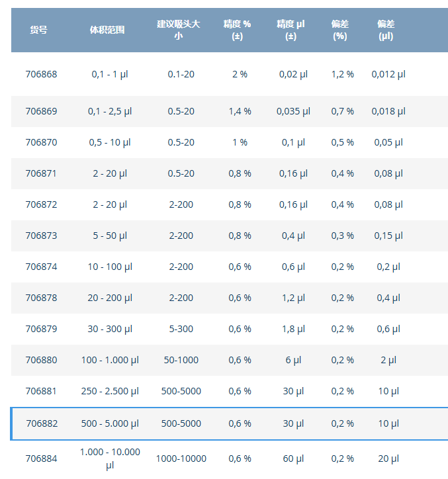Screen dimensions: 448x479
Task: Click the 精度 % (±) column header
Action: point(239,30)
